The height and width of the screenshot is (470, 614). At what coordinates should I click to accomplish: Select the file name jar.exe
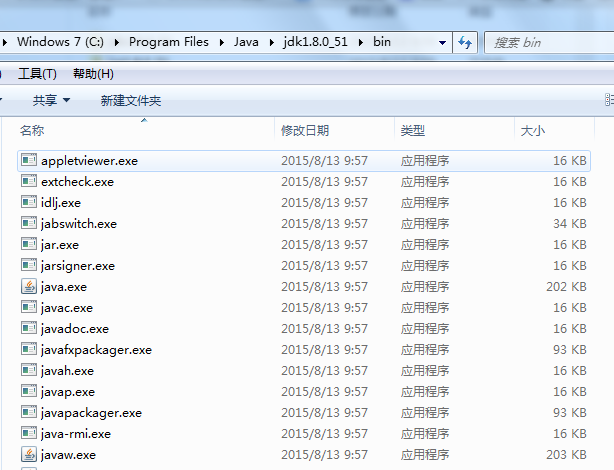tap(60, 245)
